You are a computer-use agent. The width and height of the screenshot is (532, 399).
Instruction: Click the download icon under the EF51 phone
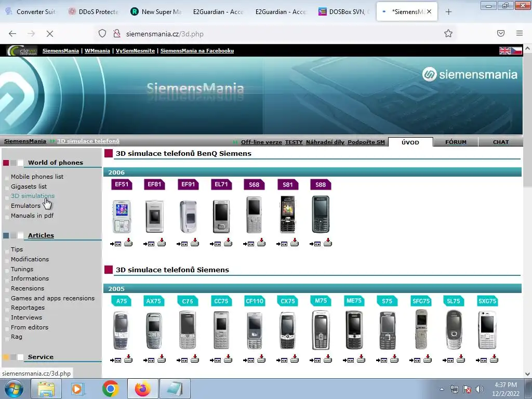128,242
